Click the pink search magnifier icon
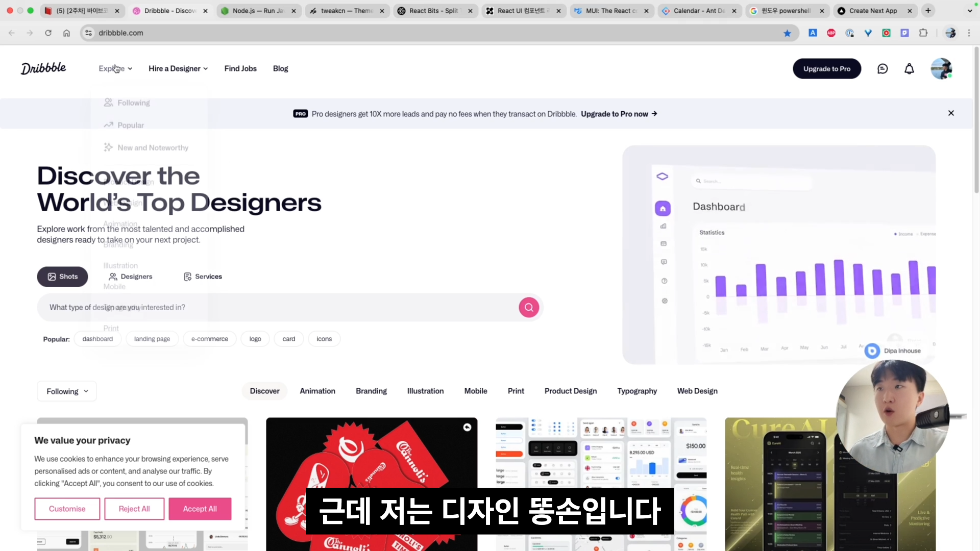Image resolution: width=980 pixels, height=551 pixels. pos(529,307)
